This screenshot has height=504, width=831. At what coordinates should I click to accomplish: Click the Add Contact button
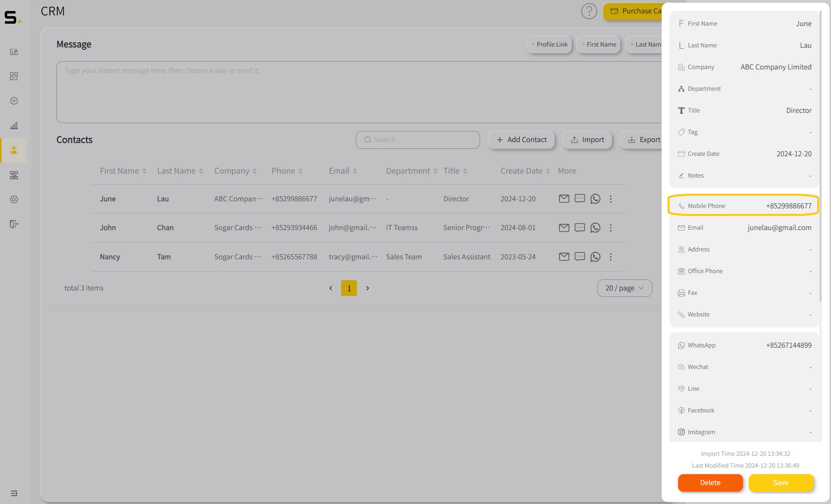(521, 140)
